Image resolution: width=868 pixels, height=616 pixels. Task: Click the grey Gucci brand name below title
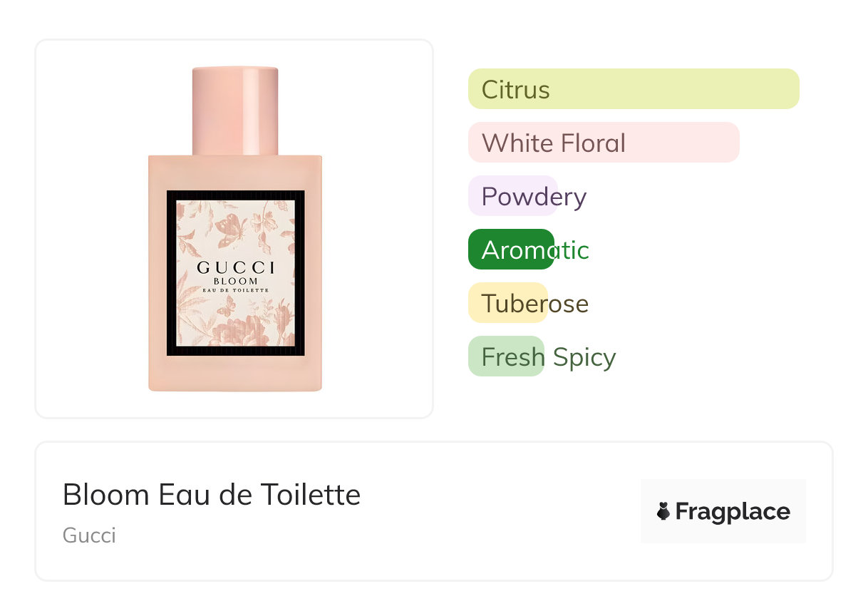[89, 535]
